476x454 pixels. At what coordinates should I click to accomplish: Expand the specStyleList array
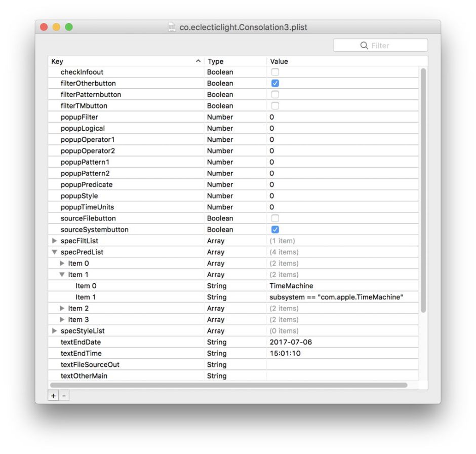coord(54,330)
